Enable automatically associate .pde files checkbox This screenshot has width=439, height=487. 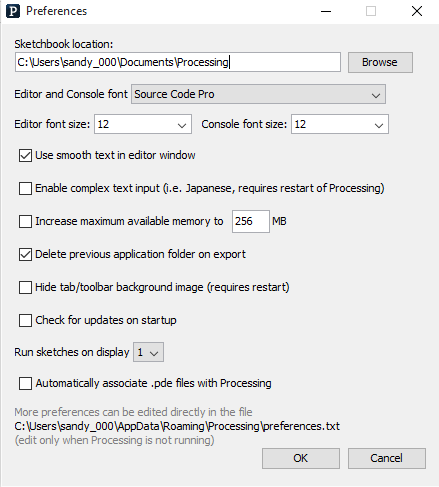point(25,383)
